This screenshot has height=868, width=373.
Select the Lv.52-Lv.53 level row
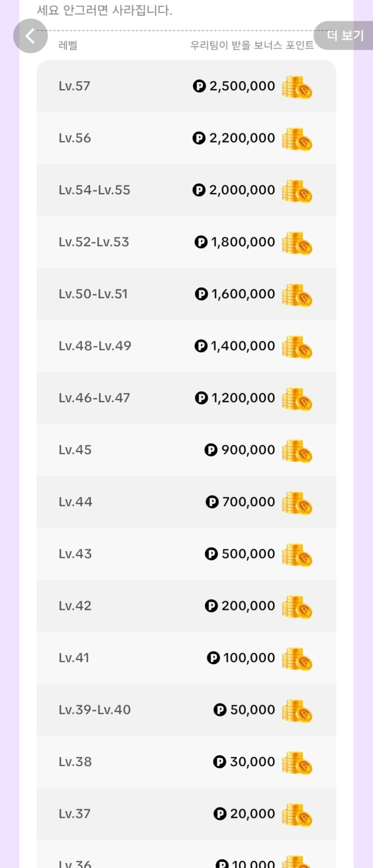coord(186,241)
